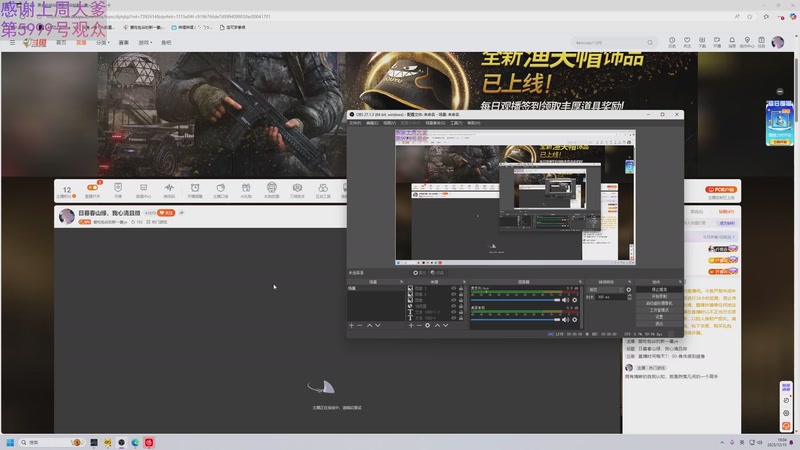The image size is (800, 450).
Task: Move source down in OBS sources list
Action: [x=445, y=326]
